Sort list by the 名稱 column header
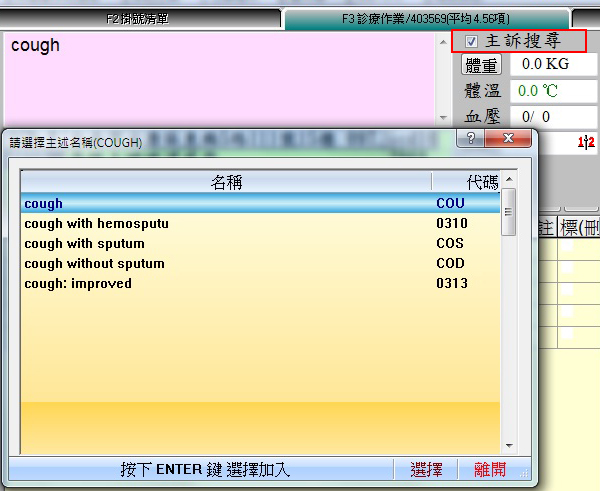600x491 pixels. [226, 182]
